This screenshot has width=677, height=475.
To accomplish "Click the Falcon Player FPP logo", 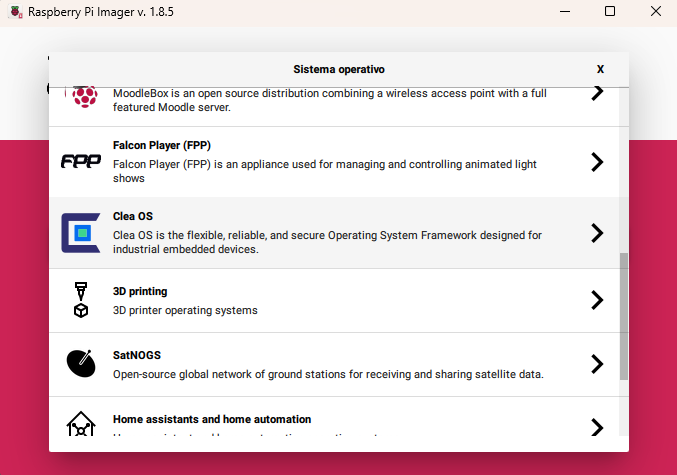I will coord(81,162).
